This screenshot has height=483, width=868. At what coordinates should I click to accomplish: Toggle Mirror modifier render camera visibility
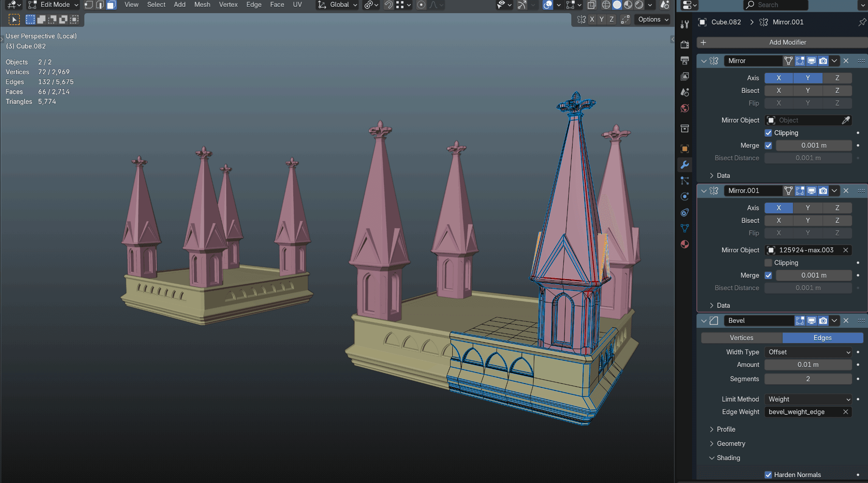click(x=823, y=61)
